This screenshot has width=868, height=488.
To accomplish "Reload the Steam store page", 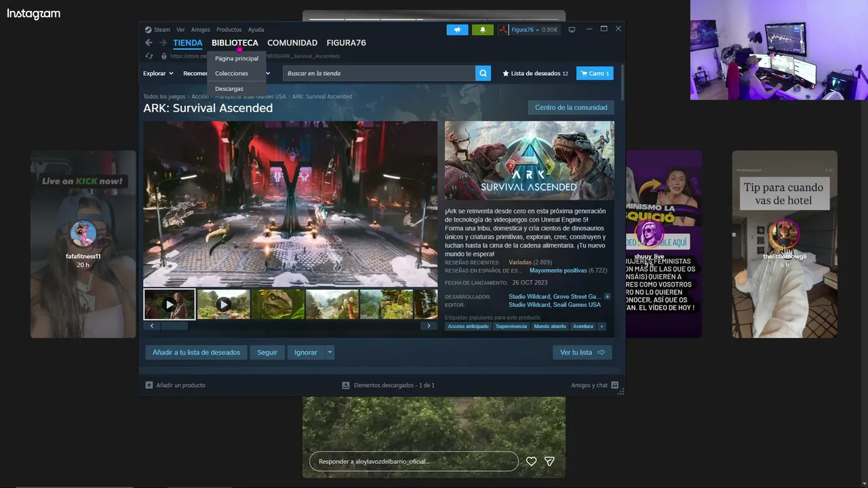I will coord(150,56).
